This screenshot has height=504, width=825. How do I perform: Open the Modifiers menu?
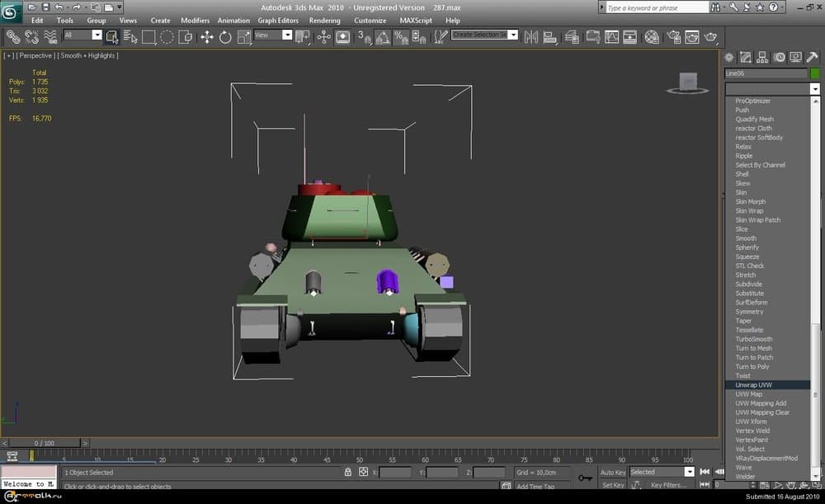tap(195, 21)
